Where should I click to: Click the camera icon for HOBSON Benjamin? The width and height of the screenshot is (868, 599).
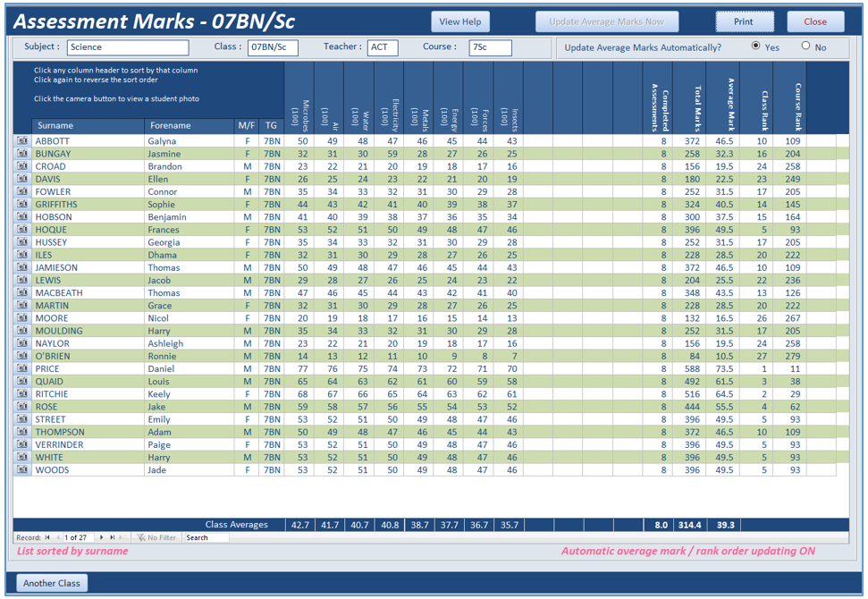click(x=22, y=216)
